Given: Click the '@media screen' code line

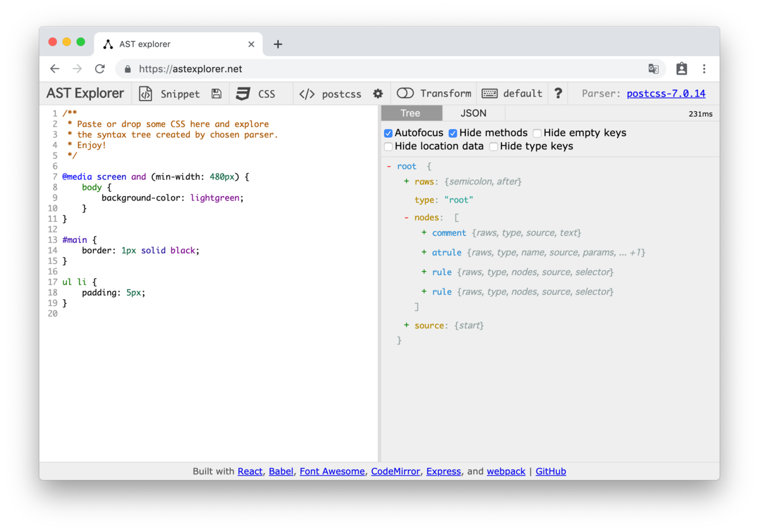Looking at the screenshot, I should (156, 177).
